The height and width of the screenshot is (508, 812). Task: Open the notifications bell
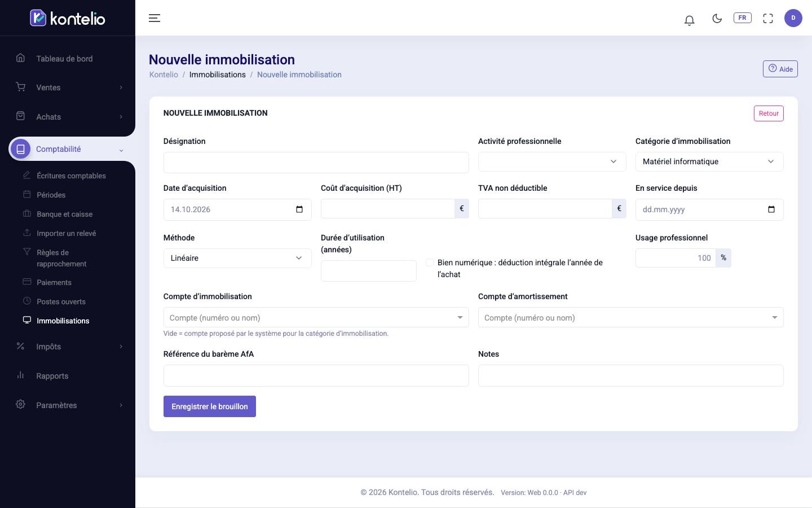689,20
